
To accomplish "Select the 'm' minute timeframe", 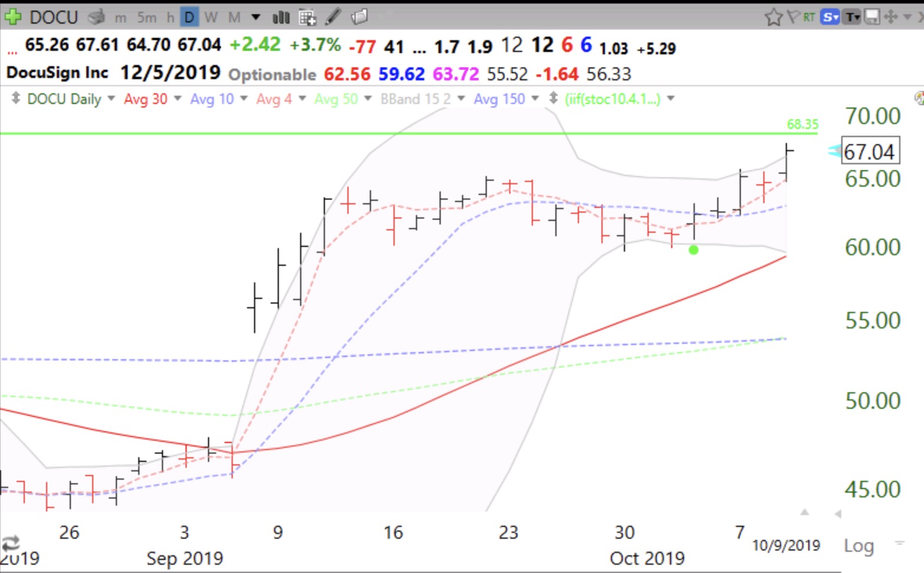I will pos(121,18).
